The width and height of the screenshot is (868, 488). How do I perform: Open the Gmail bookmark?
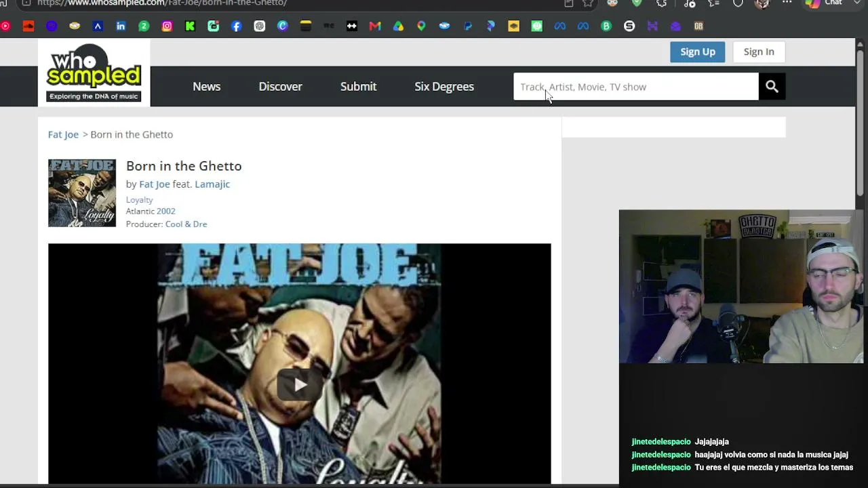[x=375, y=26]
